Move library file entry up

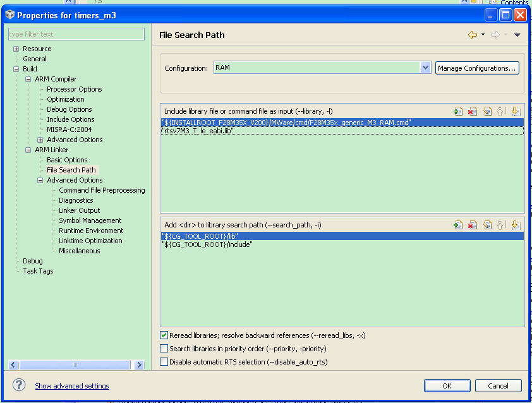click(x=500, y=111)
